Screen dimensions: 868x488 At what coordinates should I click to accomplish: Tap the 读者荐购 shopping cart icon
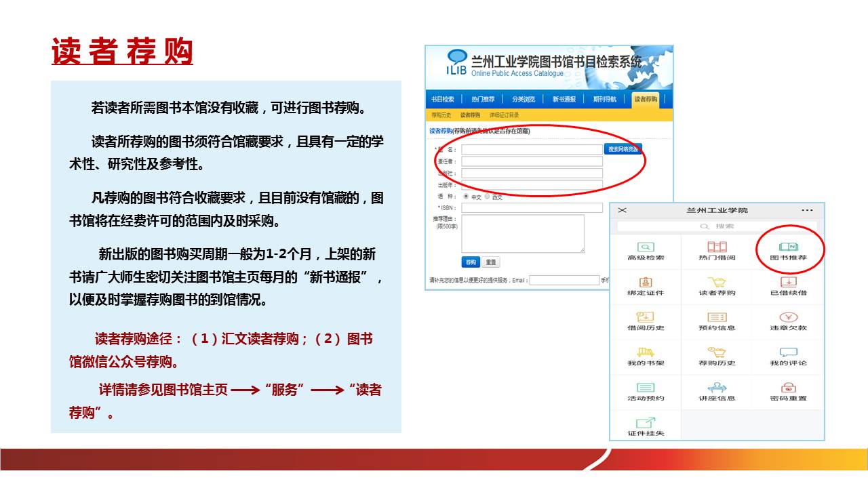point(717,283)
